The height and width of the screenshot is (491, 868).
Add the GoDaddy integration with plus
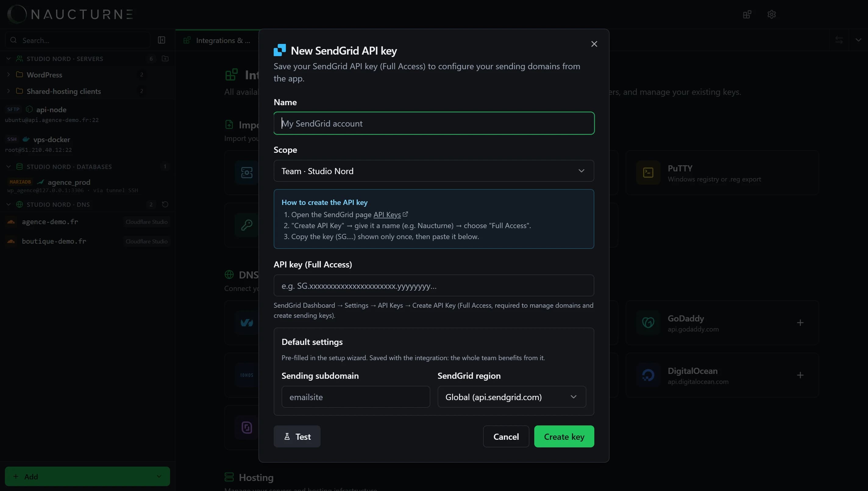[x=800, y=323]
